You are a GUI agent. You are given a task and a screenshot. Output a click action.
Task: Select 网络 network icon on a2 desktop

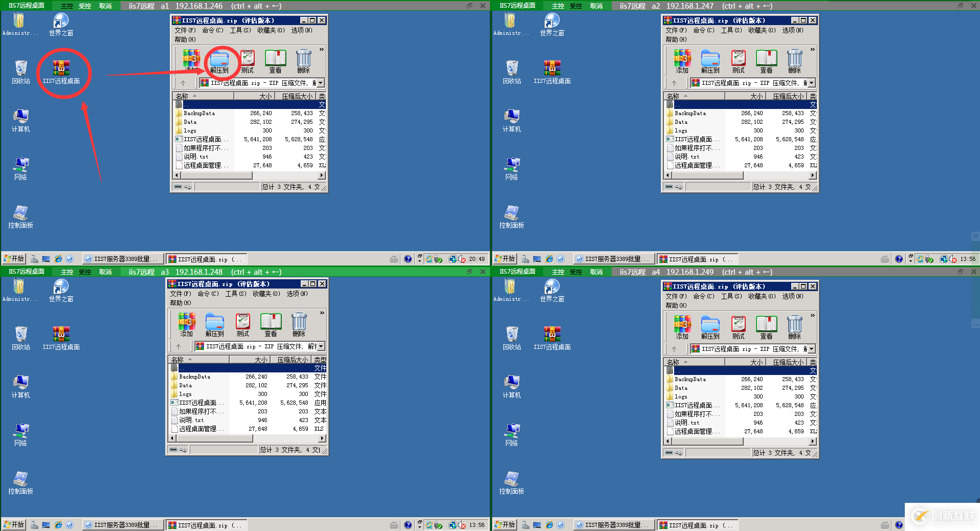pyautogui.click(x=512, y=168)
